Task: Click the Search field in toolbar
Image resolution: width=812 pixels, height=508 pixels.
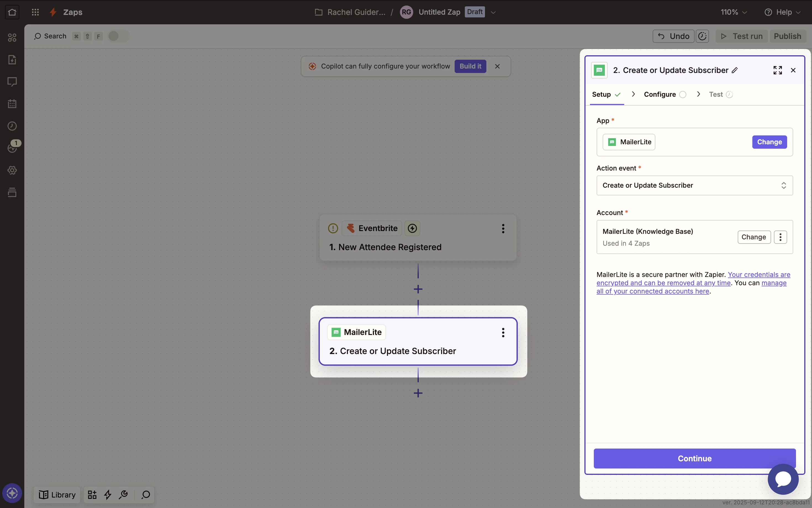Action: pos(50,36)
